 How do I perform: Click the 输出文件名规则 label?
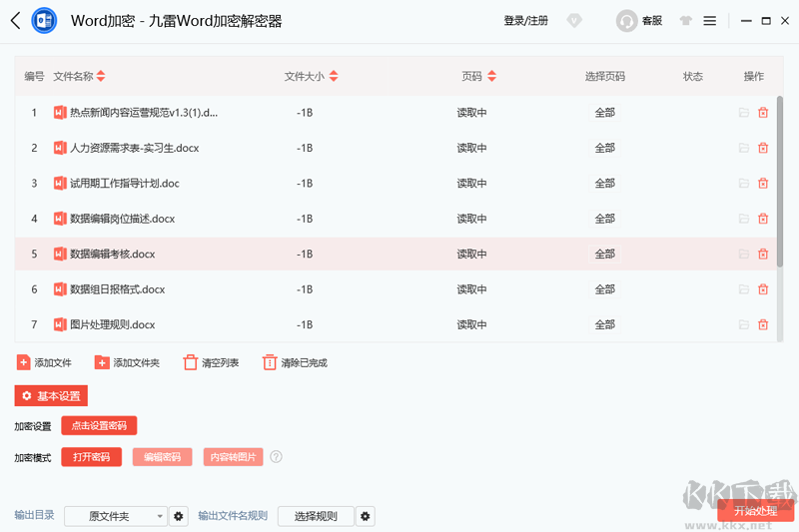click(233, 515)
